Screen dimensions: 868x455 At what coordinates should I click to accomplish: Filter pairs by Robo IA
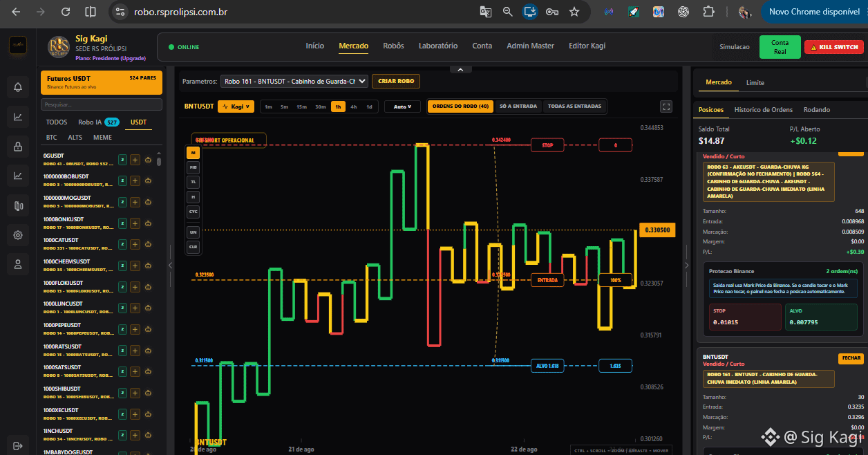pyautogui.click(x=98, y=122)
